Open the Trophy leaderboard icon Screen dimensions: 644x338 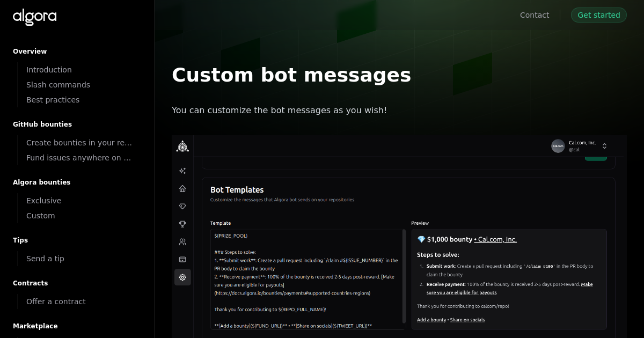182,224
